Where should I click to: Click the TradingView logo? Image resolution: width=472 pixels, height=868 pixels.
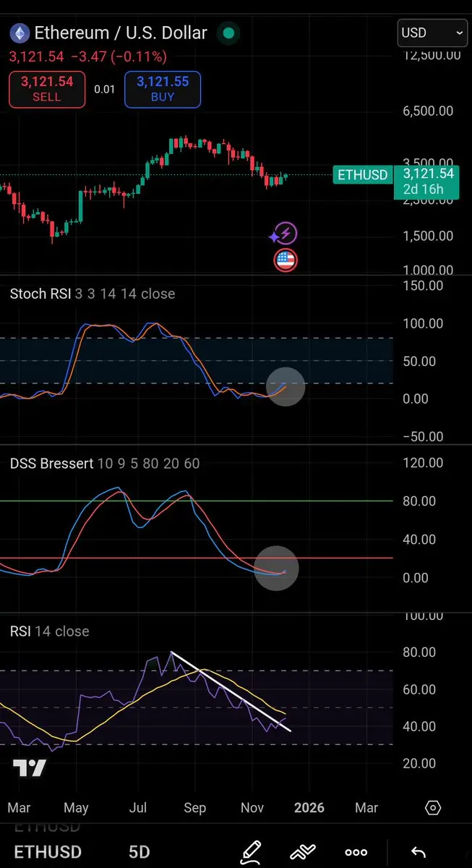[30, 768]
